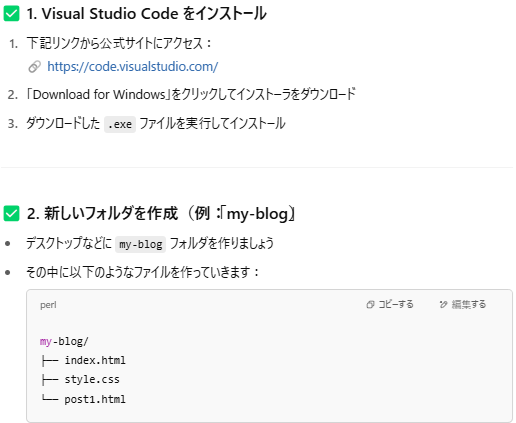
Task: Click the perl language label
Action: [48, 305]
